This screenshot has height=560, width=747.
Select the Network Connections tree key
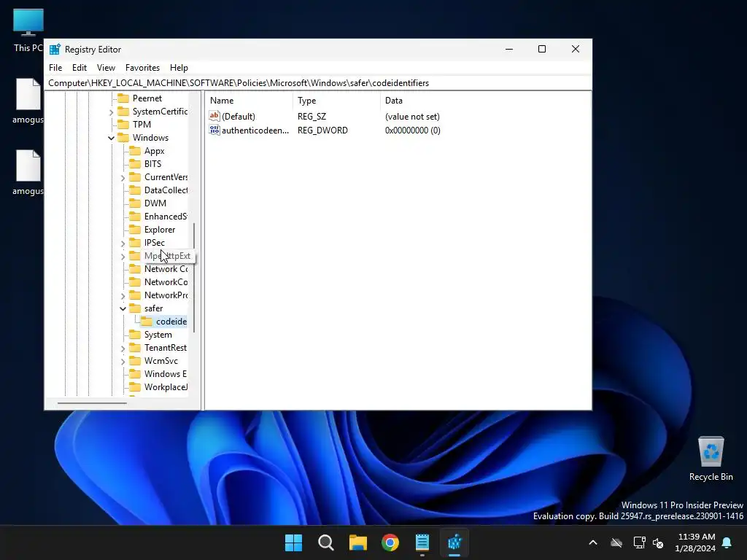(x=166, y=269)
